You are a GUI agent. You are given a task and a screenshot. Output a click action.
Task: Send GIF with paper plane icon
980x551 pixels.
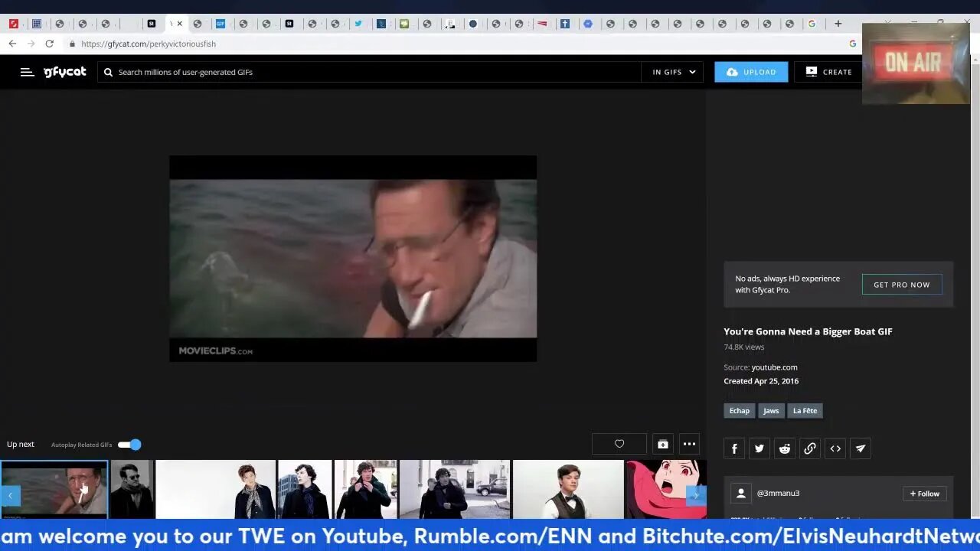pos(861,448)
